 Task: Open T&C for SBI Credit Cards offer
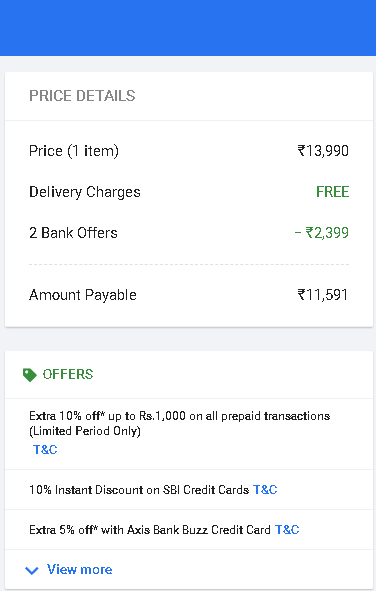(x=265, y=490)
